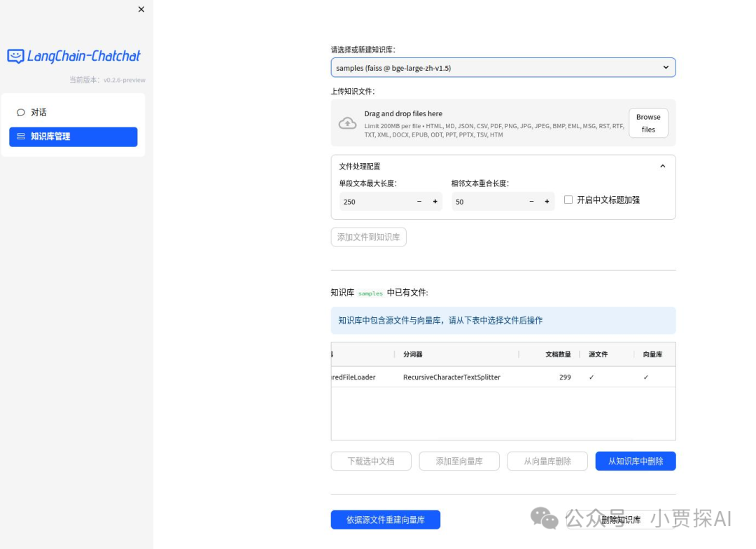The height and width of the screenshot is (549, 756).
Task: Click the redFileLoader table cell
Action: tap(363, 377)
